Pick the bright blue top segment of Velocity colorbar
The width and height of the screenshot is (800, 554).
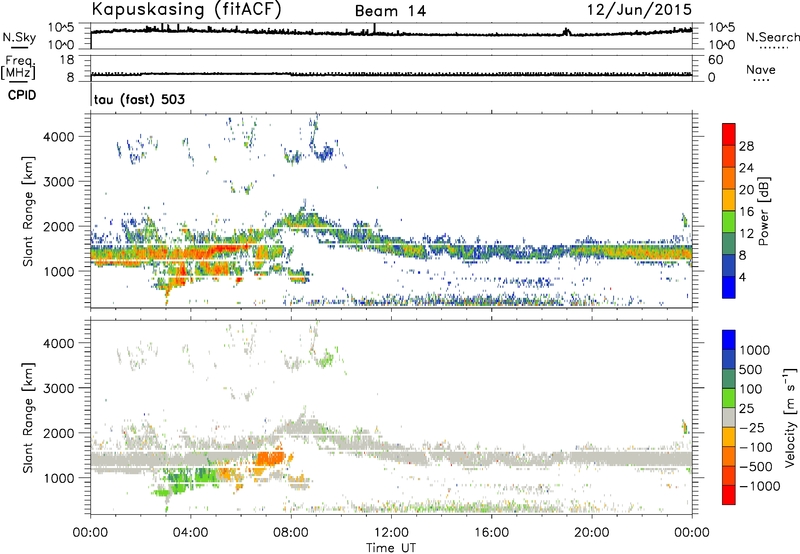pos(729,339)
